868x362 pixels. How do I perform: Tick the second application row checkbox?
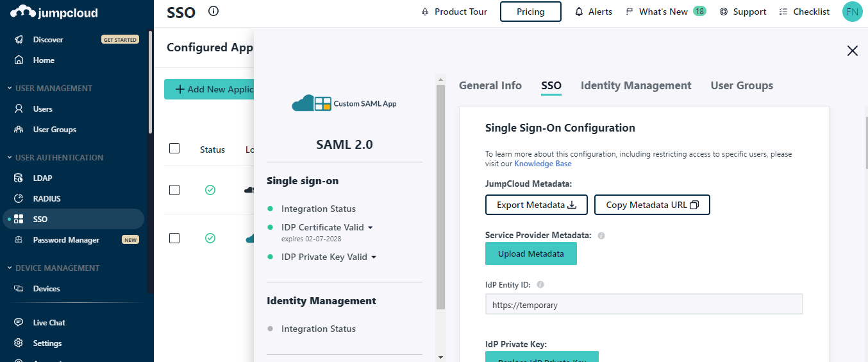coord(174,238)
